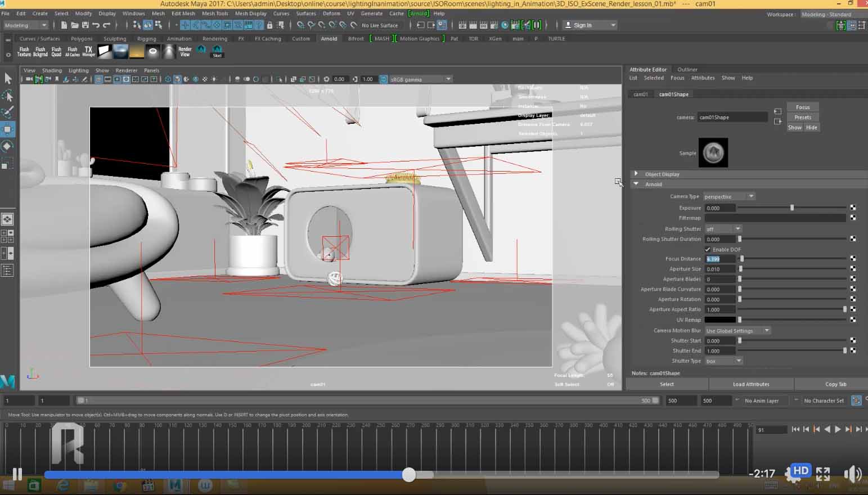Viewport: 868px width, 495px height.
Task: Click the Load Attributes button
Action: (x=750, y=384)
